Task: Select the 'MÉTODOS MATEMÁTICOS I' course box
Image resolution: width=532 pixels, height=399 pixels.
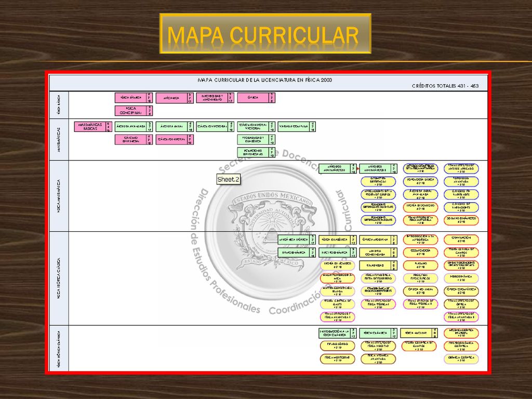Action: (x=337, y=169)
